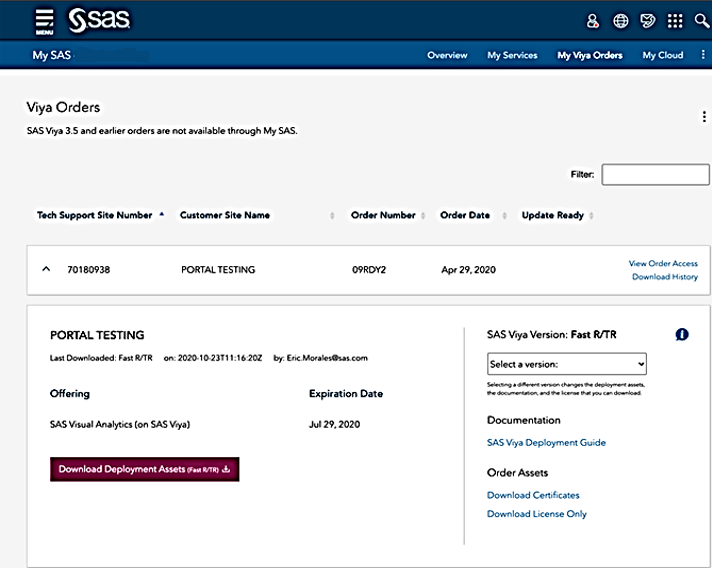Focus the Filter input field
Screen dimensions: 712x568
[x=655, y=174]
